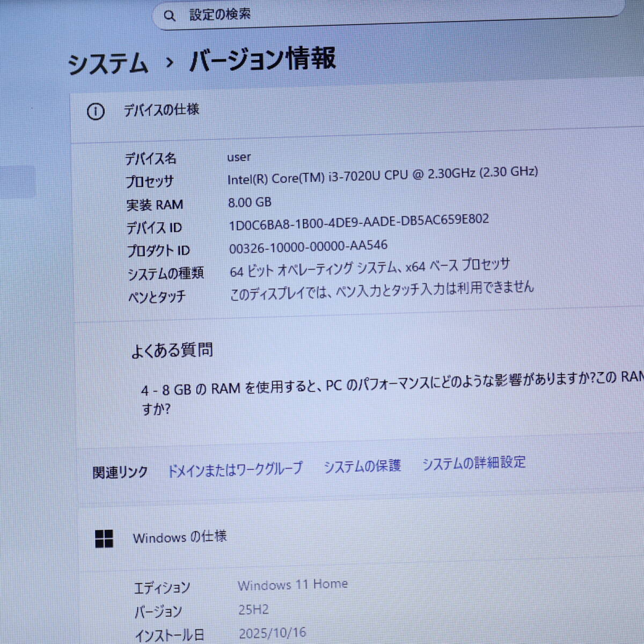Select the device ID 1D0C6BA8 value
Viewport: 644px width, 644px height.
tap(359, 222)
